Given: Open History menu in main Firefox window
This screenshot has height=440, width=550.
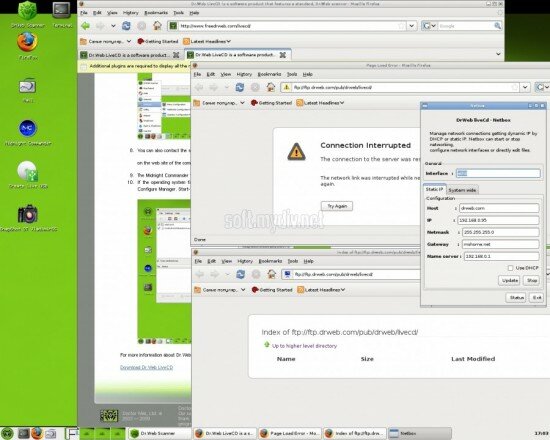Looking at the screenshot, I should (x=130, y=13).
